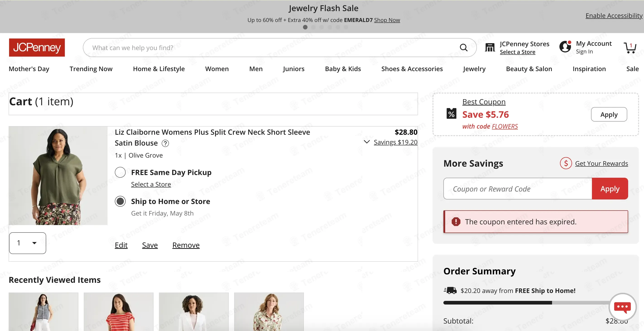Click the olive blouse product image
Image resolution: width=644 pixels, height=331 pixels.
coord(58,175)
